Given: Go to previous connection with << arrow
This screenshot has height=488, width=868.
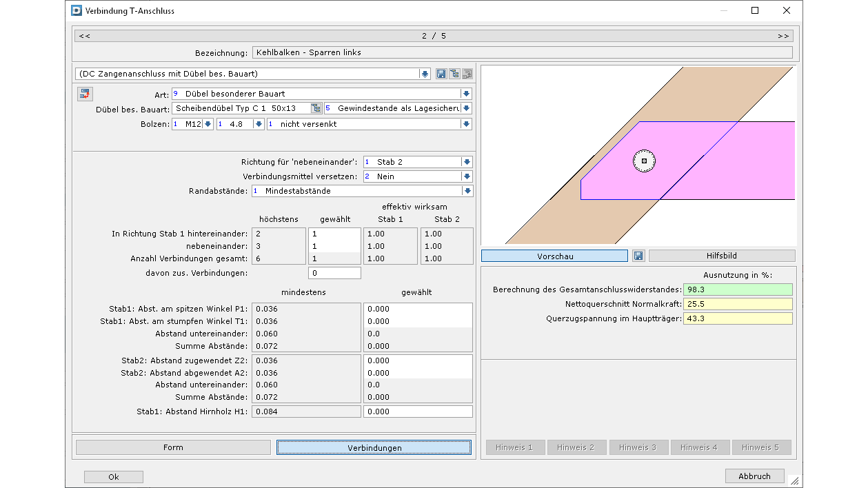Looking at the screenshot, I should point(84,36).
